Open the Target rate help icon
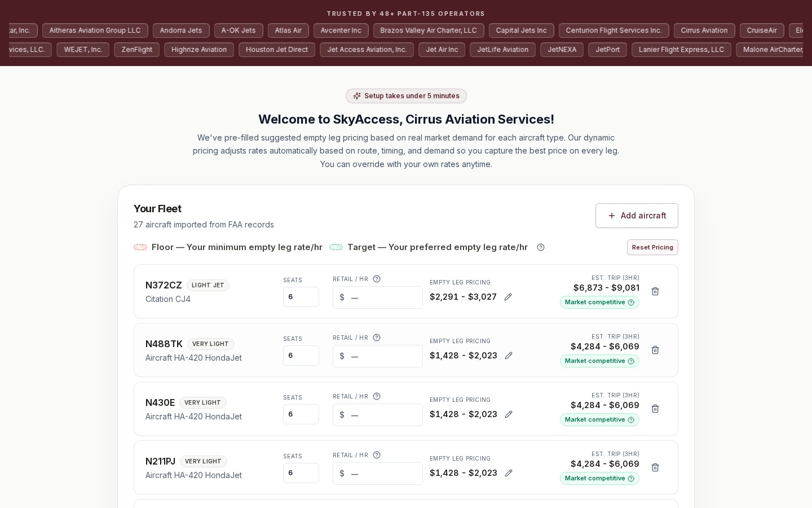812x508 pixels. 541,247
